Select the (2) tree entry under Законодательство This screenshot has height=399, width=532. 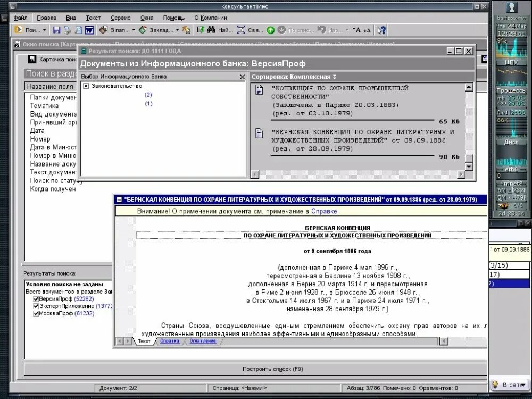tap(148, 95)
